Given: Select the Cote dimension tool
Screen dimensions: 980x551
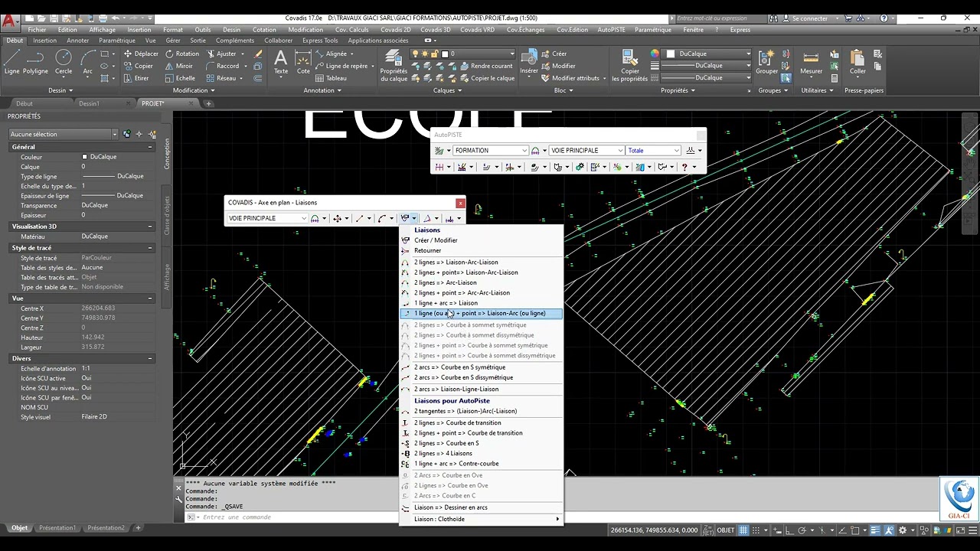Looking at the screenshot, I should (x=303, y=62).
